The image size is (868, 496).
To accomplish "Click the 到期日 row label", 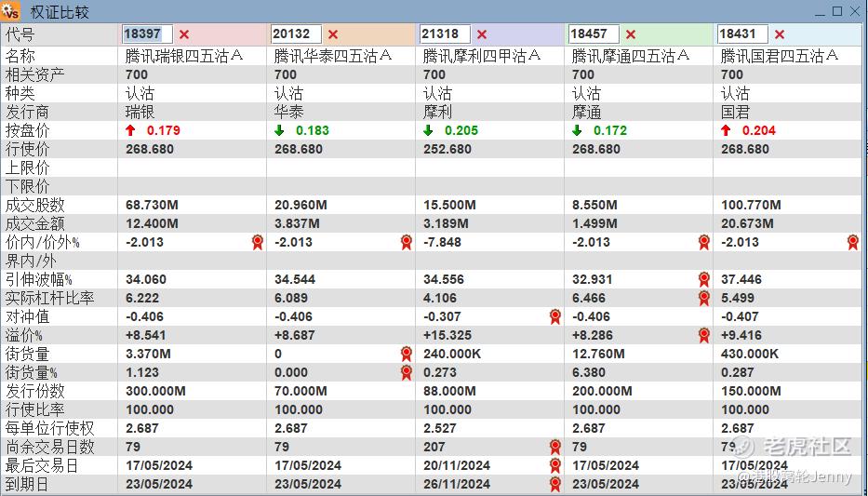I will [x=27, y=485].
